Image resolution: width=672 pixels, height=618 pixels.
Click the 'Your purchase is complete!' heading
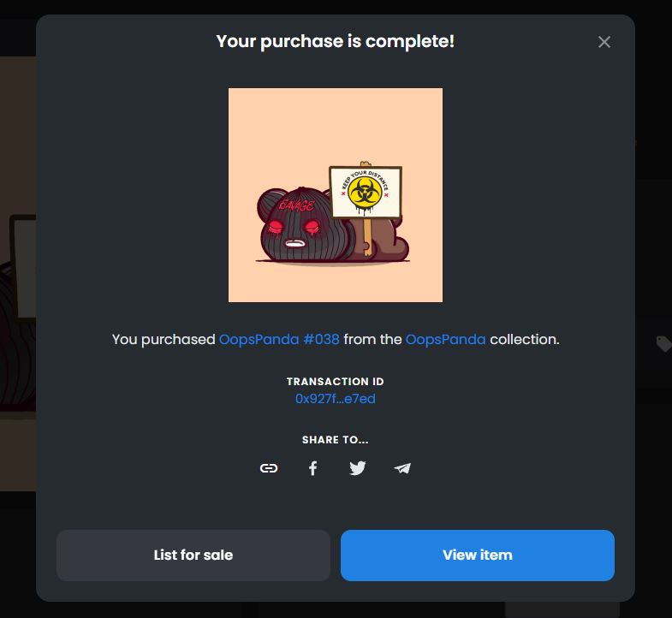pyautogui.click(x=336, y=42)
